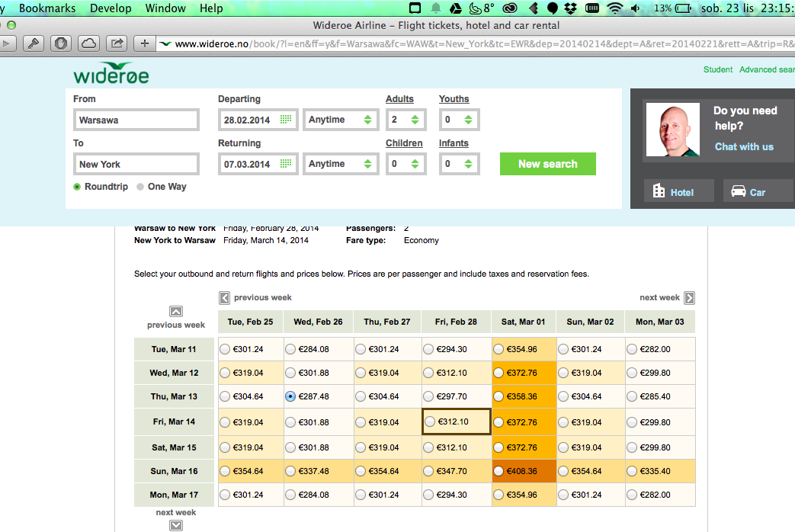Click the down arrow for later return week
This screenshot has width=795, height=532.
[176, 525]
